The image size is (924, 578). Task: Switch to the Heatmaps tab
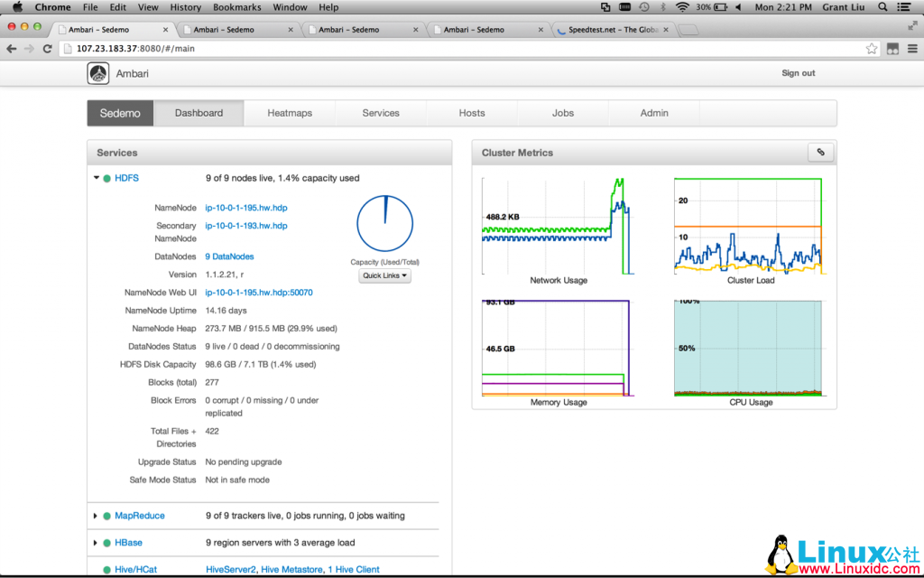[290, 113]
